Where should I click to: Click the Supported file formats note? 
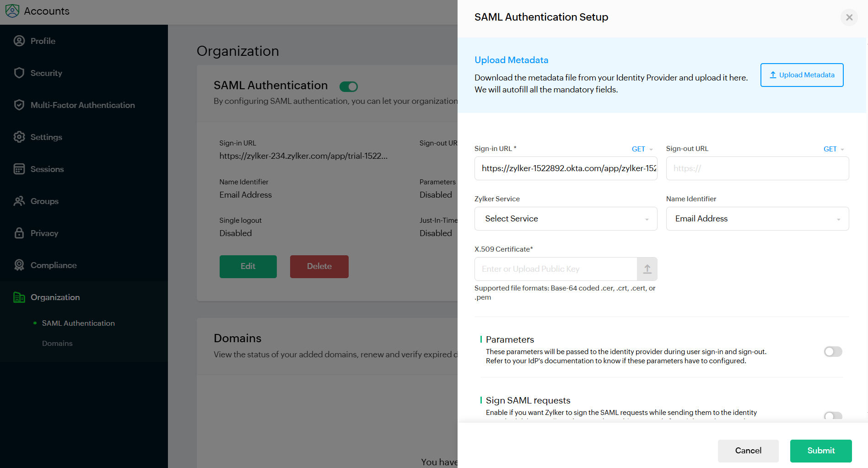pyautogui.click(x=565, y=293)
